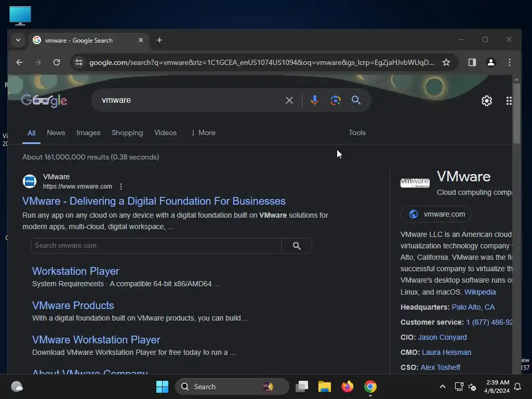
Task: Open a new Chrome tab
Action: pos(159,40)
